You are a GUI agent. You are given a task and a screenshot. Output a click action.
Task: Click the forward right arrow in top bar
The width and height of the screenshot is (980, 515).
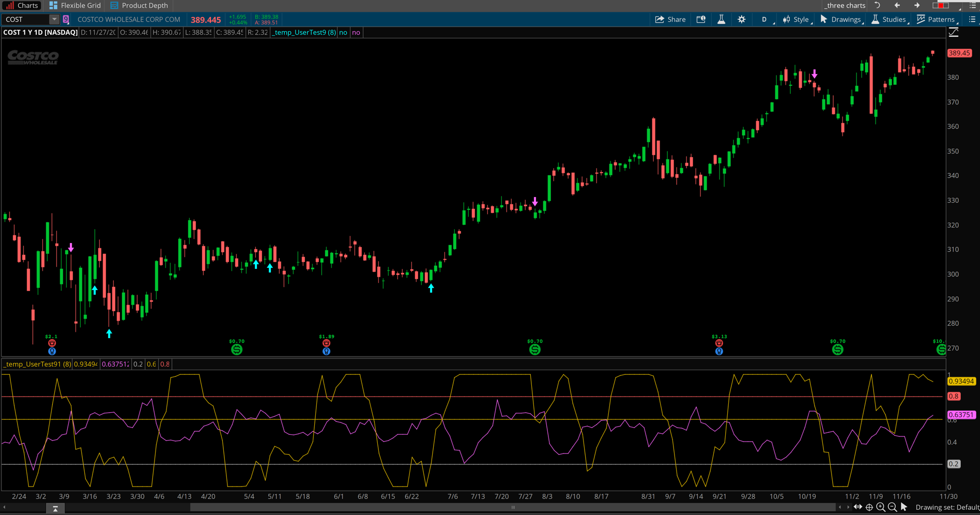tap(917, 5)
